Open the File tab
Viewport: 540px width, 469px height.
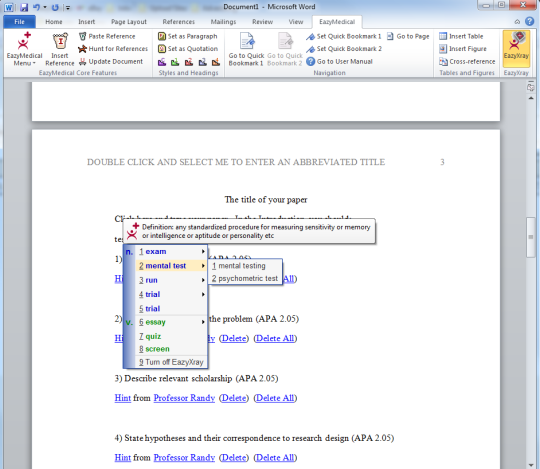coord(19,22)
